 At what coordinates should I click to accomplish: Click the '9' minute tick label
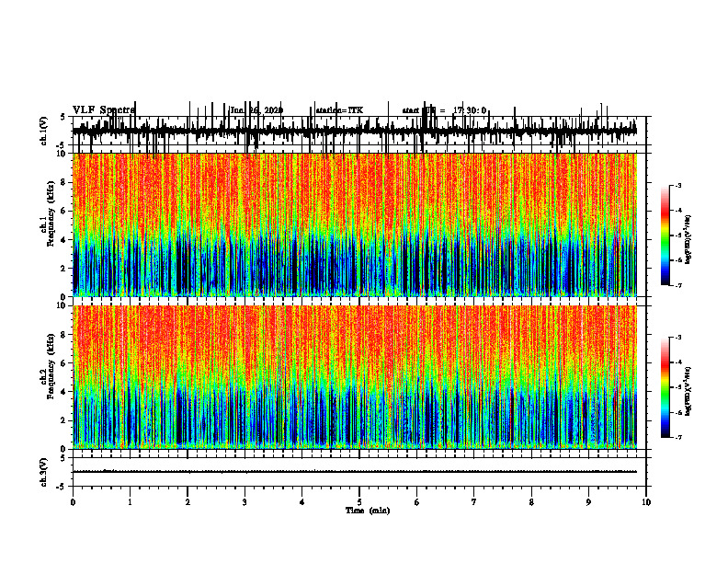[588, 502]
